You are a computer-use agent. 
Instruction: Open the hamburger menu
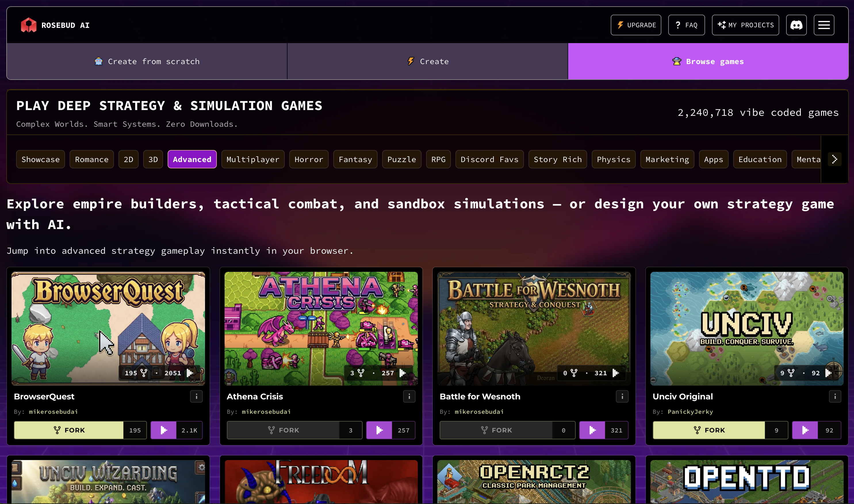824,24
